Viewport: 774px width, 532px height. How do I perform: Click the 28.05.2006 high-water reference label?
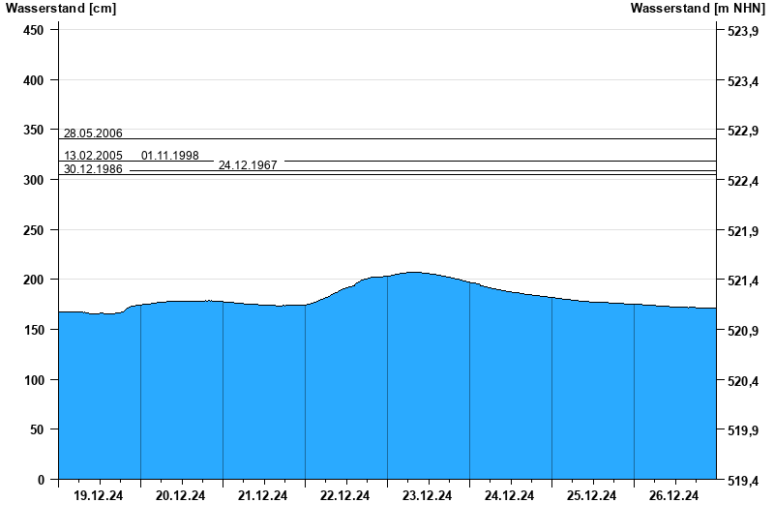coord(93,133)
